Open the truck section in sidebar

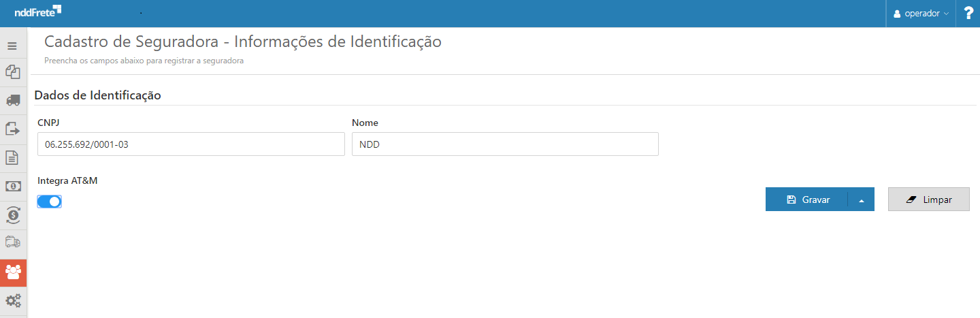(12, 100)
